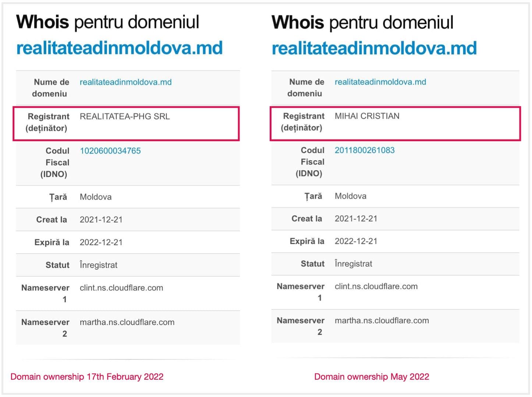
Task: Follow domain name link in REALITATEA-PHG SRL table
Action: pos(125,82)
